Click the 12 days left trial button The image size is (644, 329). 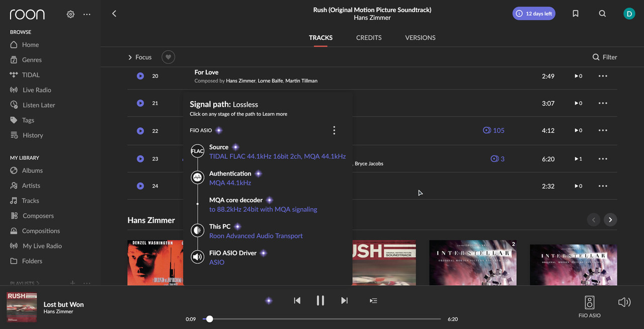[x=534, y=14]
